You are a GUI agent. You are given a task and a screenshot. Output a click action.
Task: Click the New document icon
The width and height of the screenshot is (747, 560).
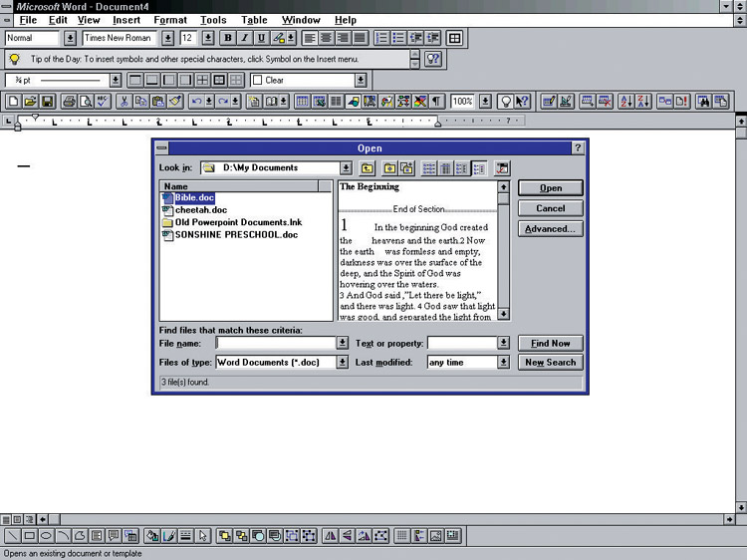pos(13,101)
